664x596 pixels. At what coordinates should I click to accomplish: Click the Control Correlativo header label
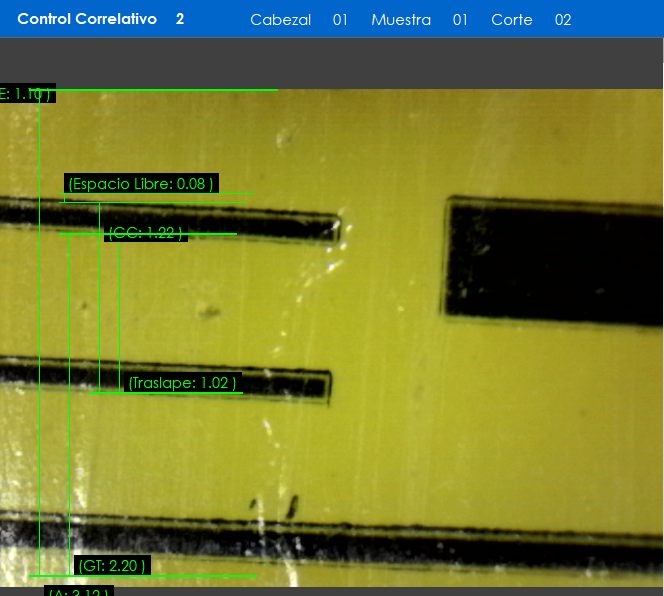[87, 19]
